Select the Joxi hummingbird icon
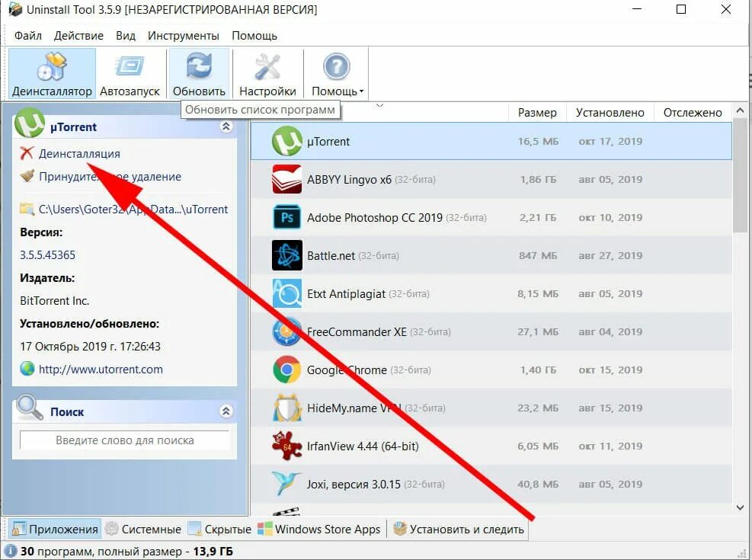The image size is (752, 560). [x=286, y=483]
